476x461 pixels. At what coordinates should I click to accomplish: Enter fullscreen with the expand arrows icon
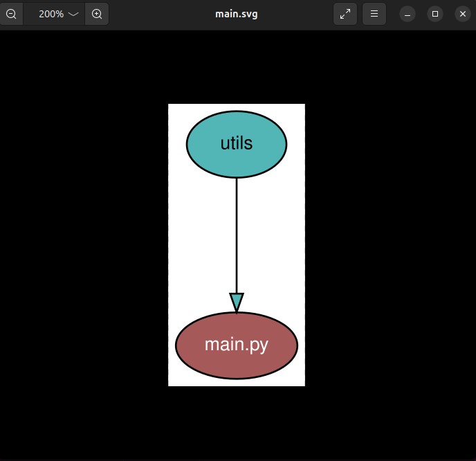click(345, 14)
